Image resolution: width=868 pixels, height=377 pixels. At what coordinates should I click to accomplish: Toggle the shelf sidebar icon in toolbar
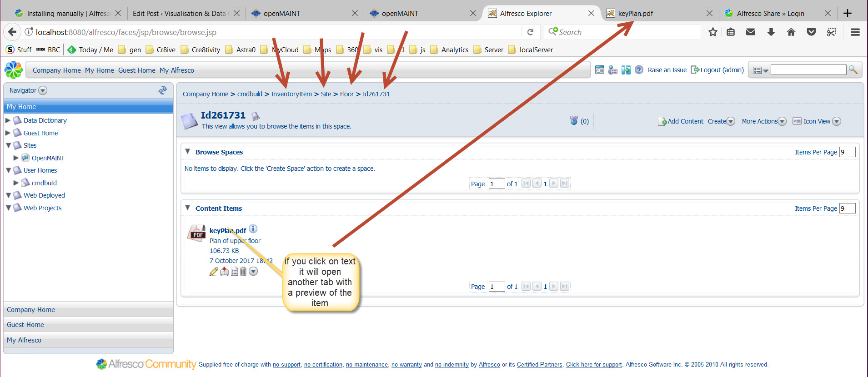pos(626,70)
